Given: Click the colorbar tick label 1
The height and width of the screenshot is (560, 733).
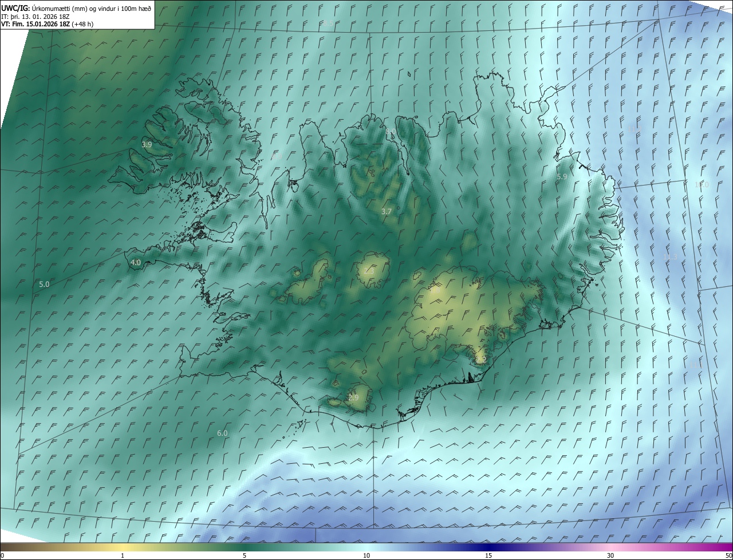Looking at the screenshot, I should tap(122, 555).
